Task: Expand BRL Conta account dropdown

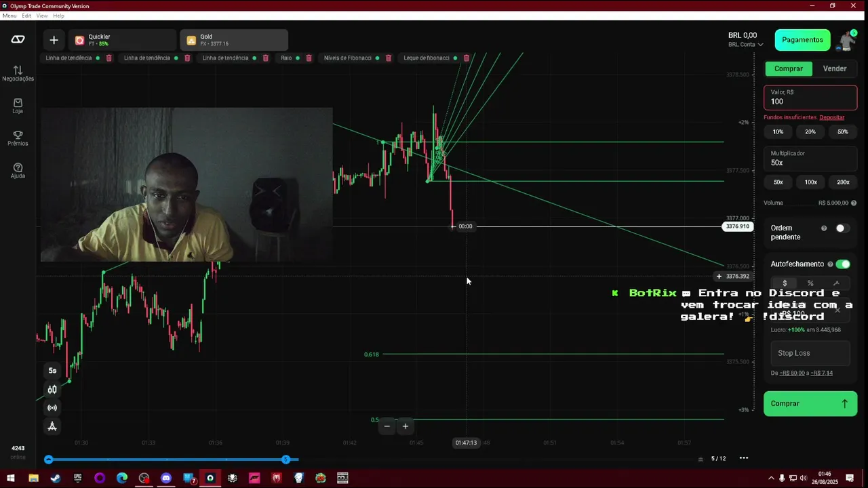Action: pyautogui.click(x=746, y=45)
